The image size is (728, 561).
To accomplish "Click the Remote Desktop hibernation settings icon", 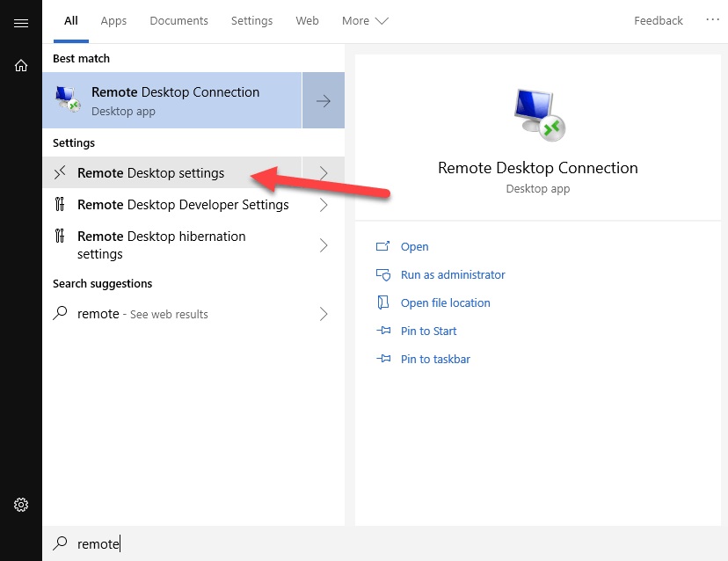I will pos(60,236).
